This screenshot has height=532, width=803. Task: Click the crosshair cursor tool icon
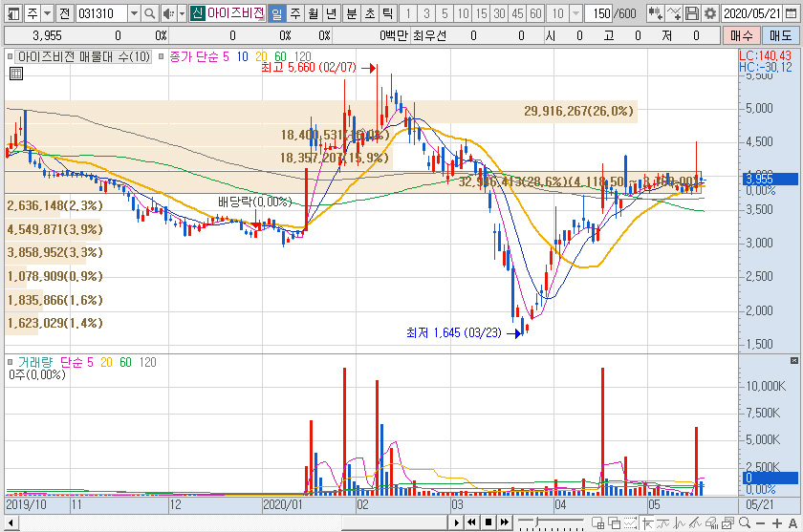647,522
